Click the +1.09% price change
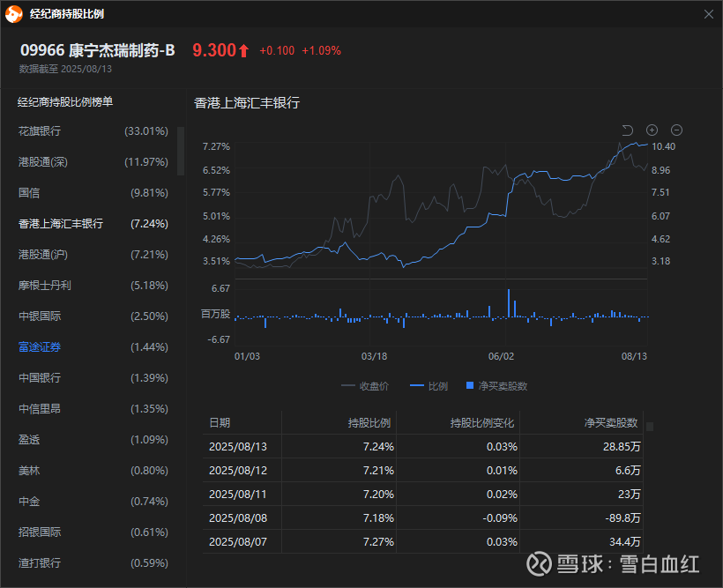723x588 pixels. (322, 51)
